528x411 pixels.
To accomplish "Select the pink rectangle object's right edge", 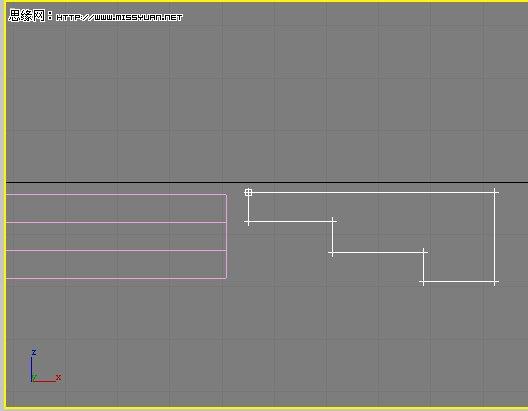I will (226, 236).
